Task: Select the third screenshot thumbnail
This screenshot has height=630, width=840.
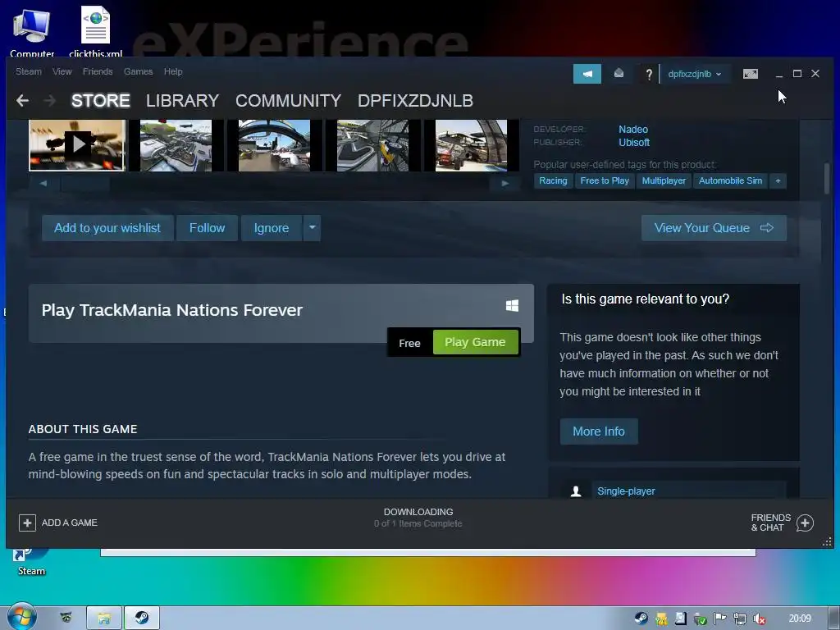Action: point(274,145)
